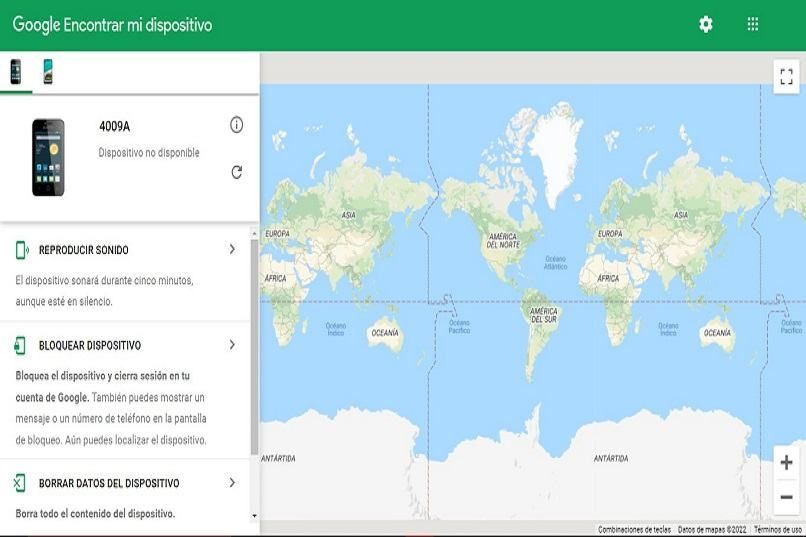Viewport: 806px width, 537px height.
Task: Click the Google Encontrar mi dispositivo title
Action: 112,25
